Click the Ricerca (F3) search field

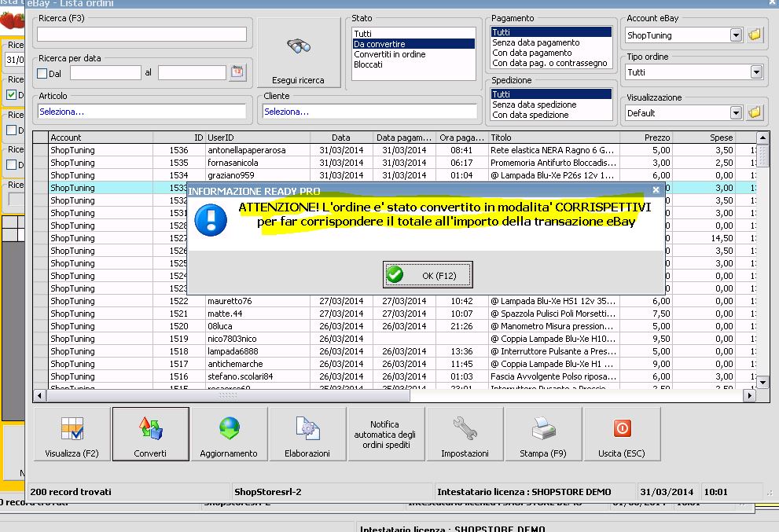[x=141, y=35]
